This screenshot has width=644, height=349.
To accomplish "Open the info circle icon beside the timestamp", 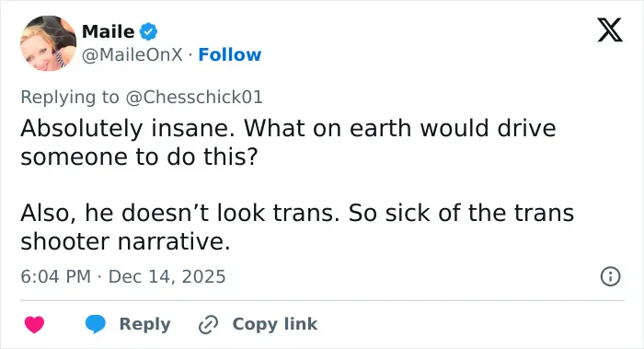I will [x=610, y=276].
